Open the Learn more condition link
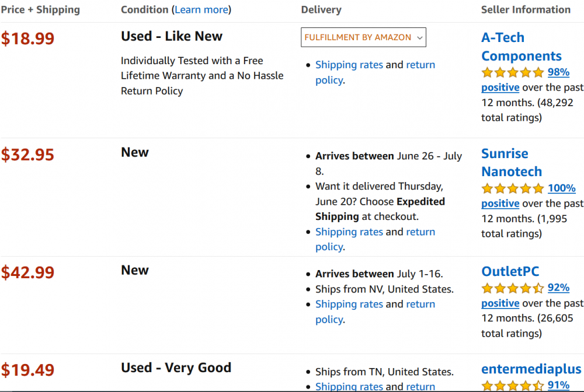 coord(201,10)
